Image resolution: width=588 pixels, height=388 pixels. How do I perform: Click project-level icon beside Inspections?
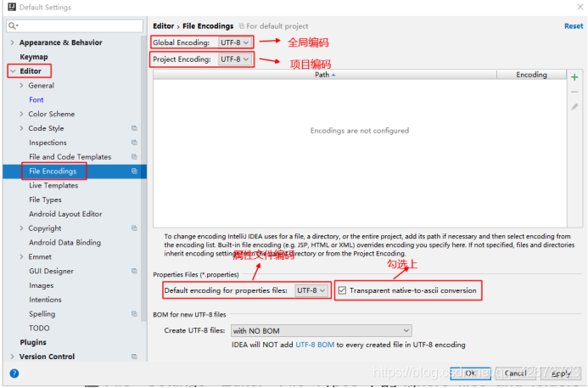tap(134, 143)
